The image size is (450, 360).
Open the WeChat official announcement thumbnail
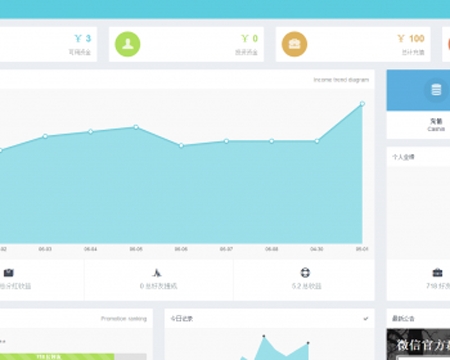[418, 344]
